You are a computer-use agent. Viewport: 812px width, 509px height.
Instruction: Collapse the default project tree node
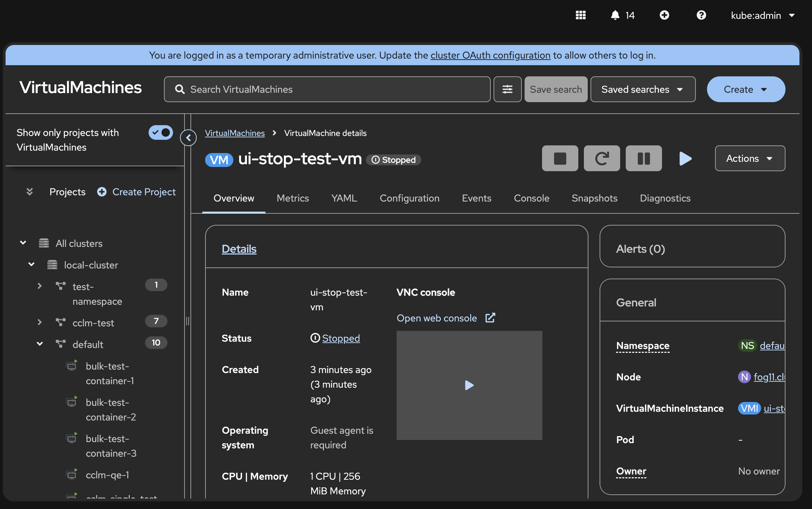[x=40, y=344]
